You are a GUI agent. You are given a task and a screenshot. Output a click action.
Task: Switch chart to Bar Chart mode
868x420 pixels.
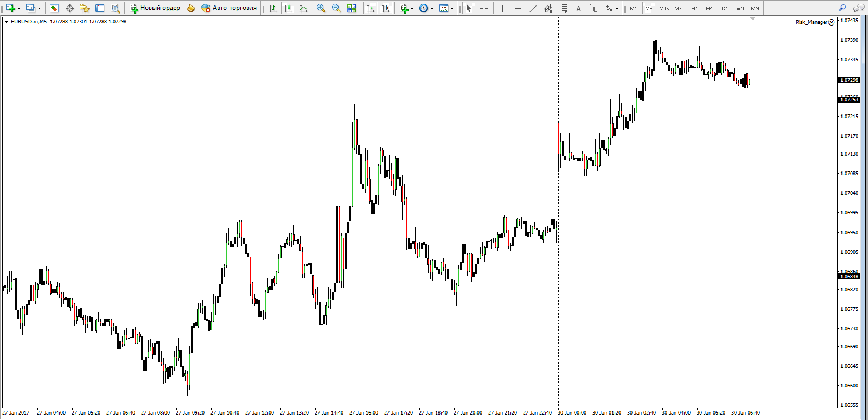(x=273, y=8)
